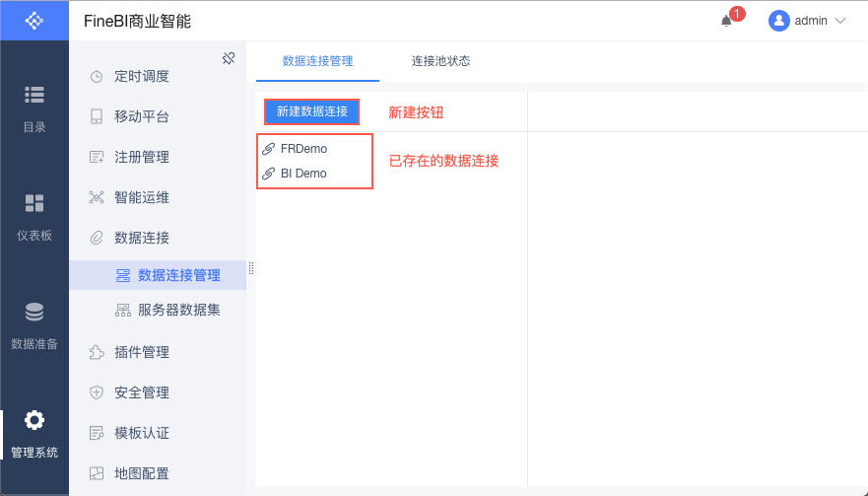
Task: Click the 插件管理 puzzle icon
Action: pos(97,352)
